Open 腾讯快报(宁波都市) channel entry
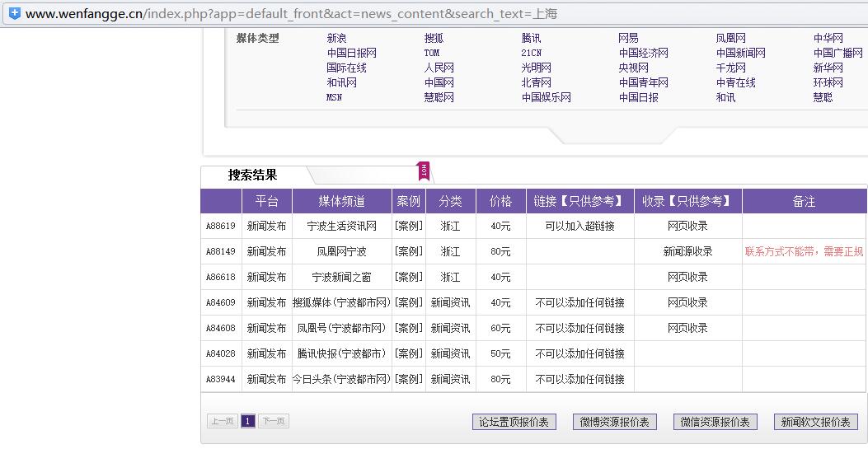Image resolution: width=868 pixels, height=449 pixels. (x=341, y=353)
